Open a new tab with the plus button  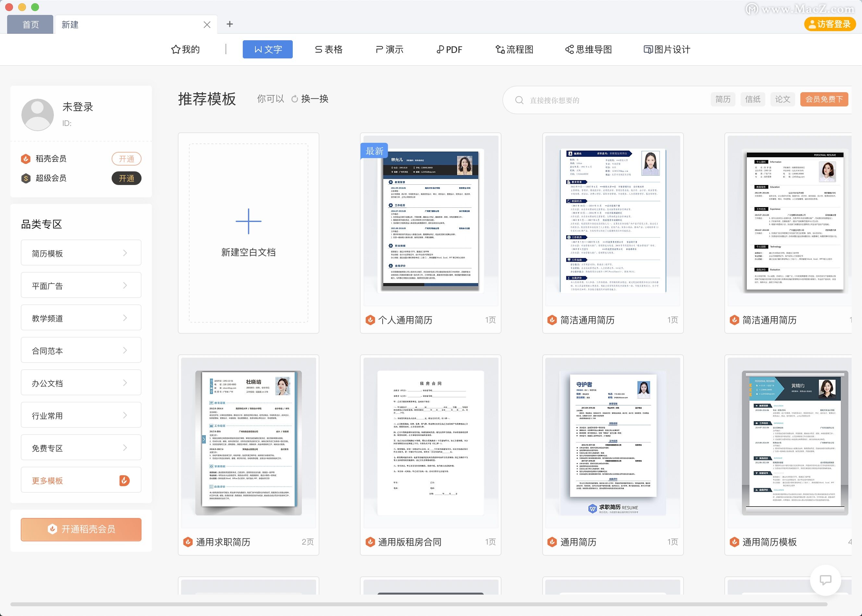pyautogui.click(x=230, y=24)
